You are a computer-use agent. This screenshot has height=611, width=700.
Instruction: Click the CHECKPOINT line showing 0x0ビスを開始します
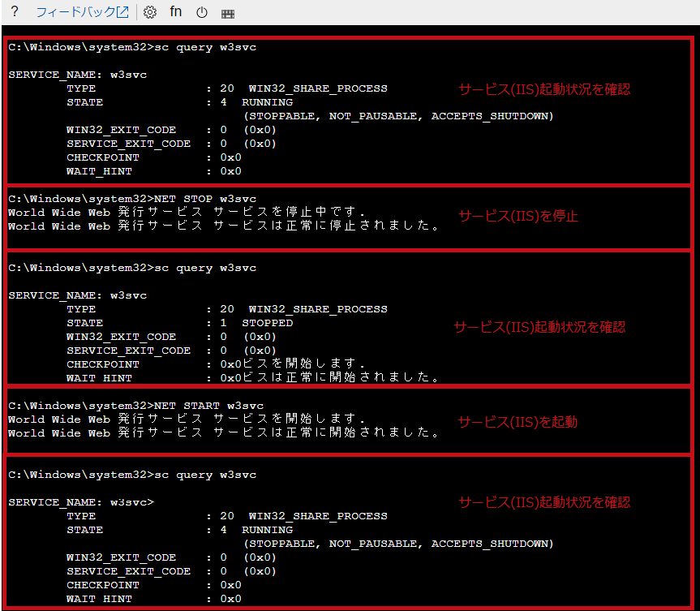click(216, 364)
